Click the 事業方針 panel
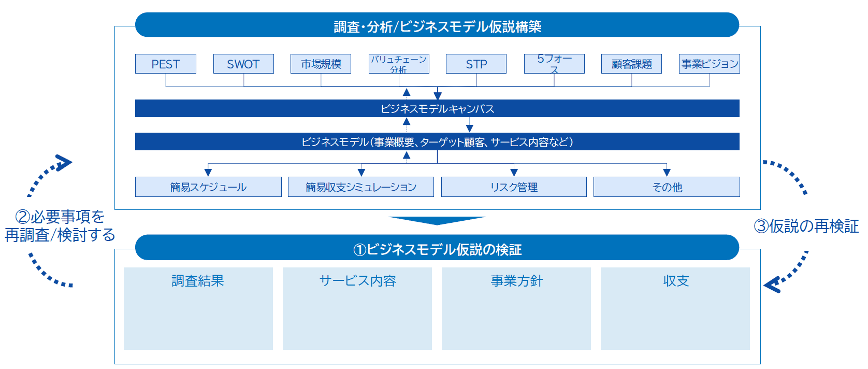 tap(516, 308)
